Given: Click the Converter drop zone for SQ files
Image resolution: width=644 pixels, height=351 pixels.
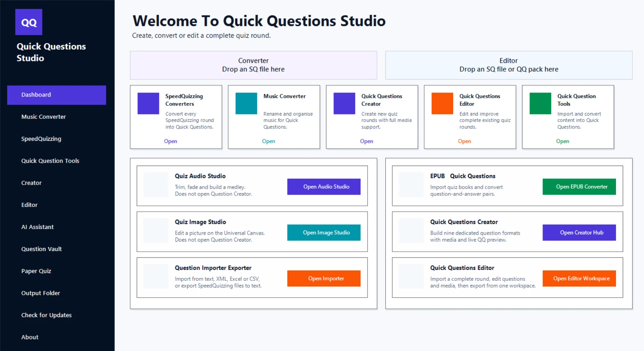Looking at the screenshot, I should 254,65.
